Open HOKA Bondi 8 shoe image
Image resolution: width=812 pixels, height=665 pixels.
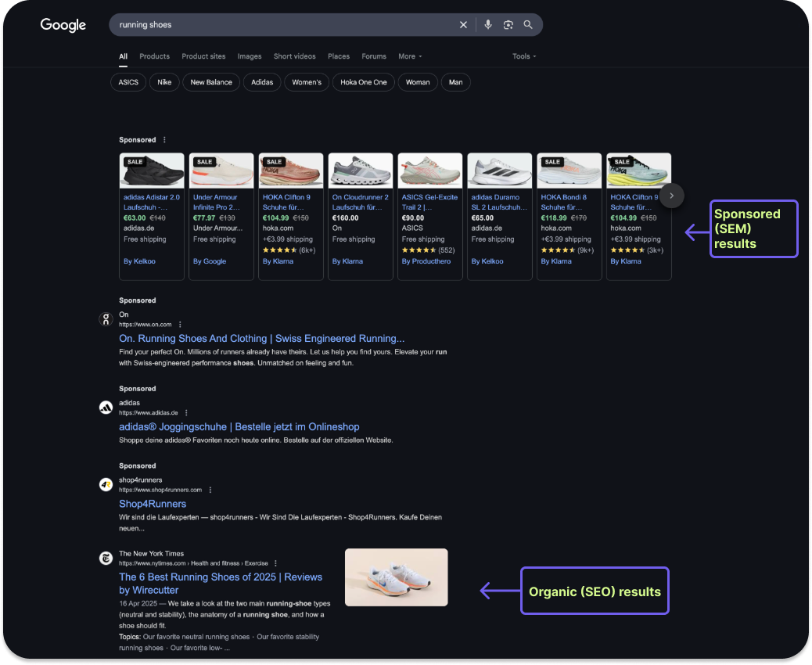coord(569,171)
